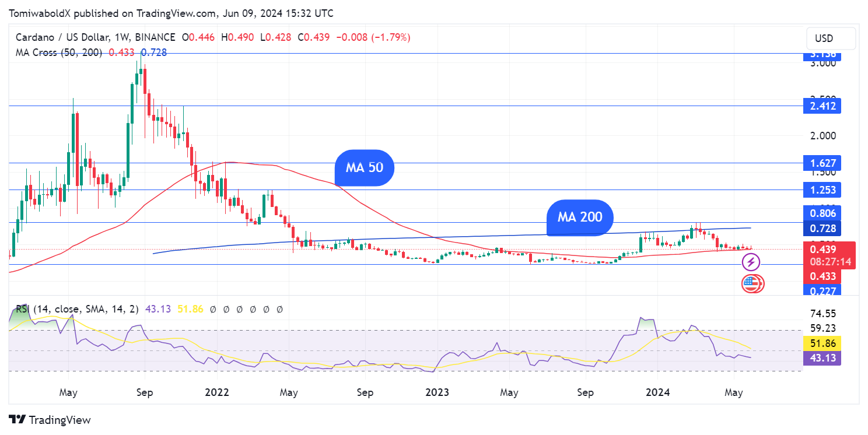
Task: Click the blue 0.728 label on the price axis
Action: coord(823,227)
